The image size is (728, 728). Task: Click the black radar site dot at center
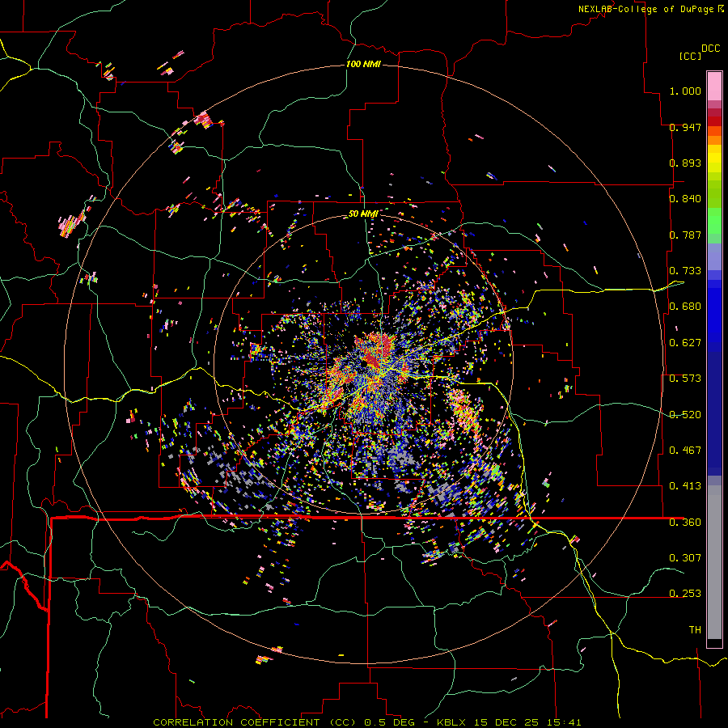[365, 365]
